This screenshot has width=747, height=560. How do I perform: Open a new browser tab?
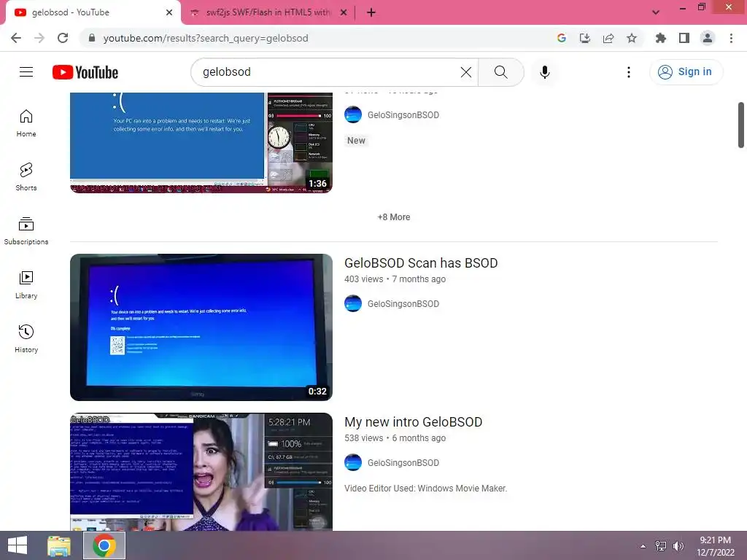[371, 12]
